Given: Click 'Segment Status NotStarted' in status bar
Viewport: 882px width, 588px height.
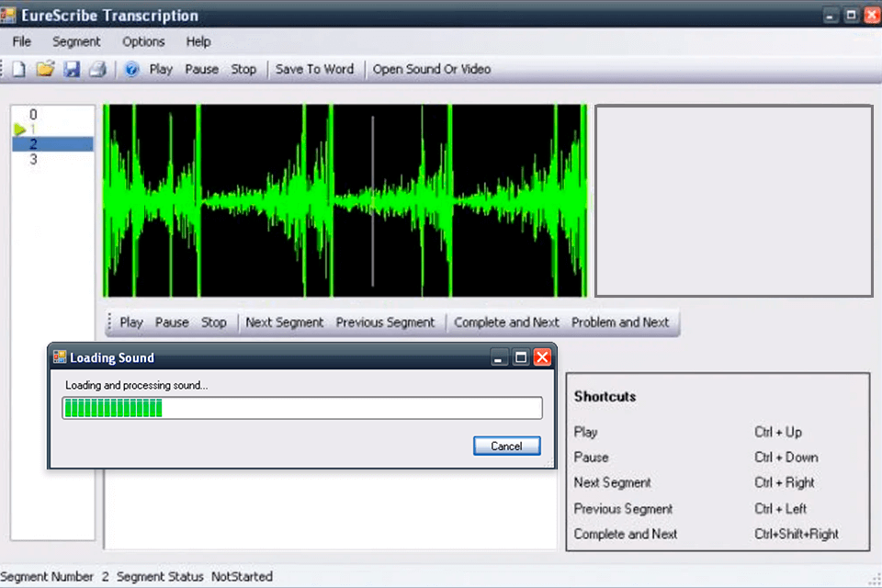Looking at the screenshot, I should pos(195,577).
